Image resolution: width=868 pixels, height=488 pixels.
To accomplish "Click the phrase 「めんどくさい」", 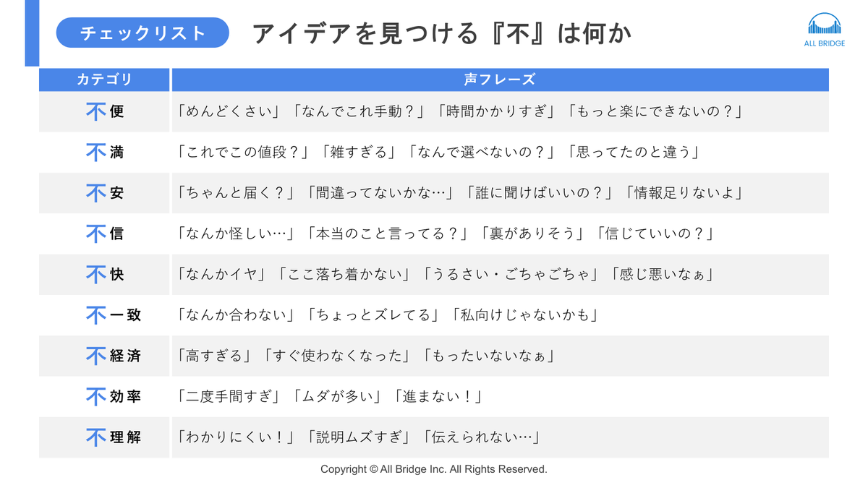I will (x=232, y=111).
